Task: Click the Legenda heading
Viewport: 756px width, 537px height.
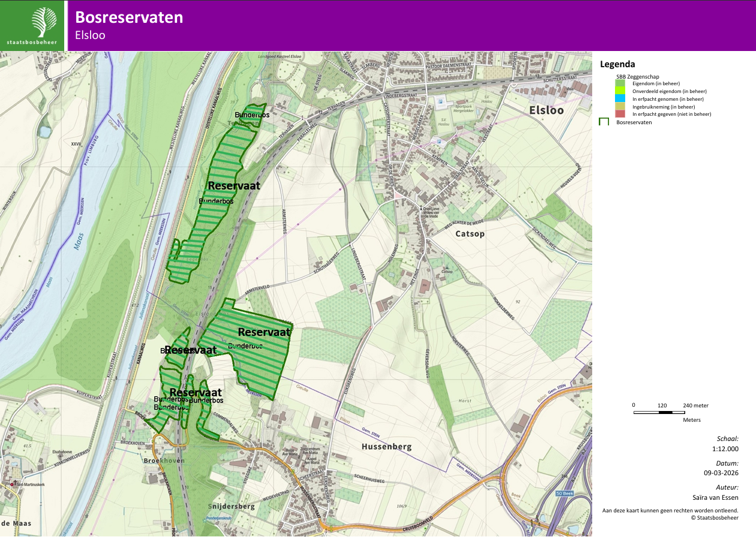Action: tap(617, 64)
